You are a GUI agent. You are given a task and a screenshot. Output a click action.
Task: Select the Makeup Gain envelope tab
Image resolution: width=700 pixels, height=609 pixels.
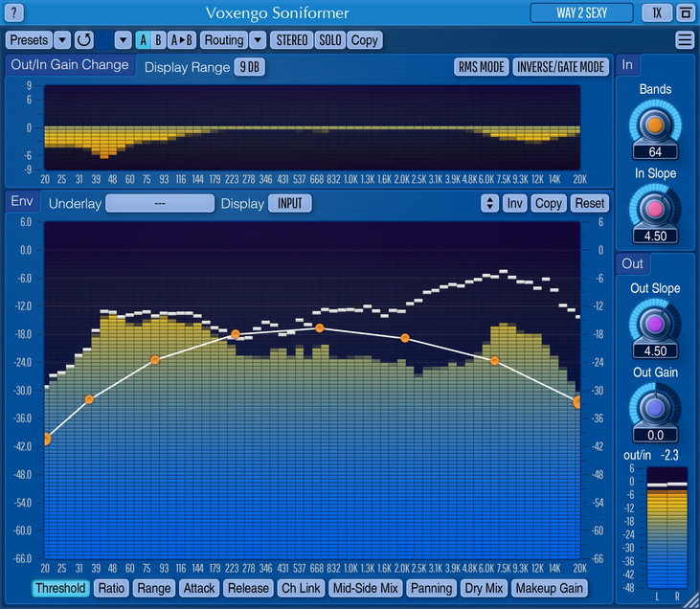549,588
